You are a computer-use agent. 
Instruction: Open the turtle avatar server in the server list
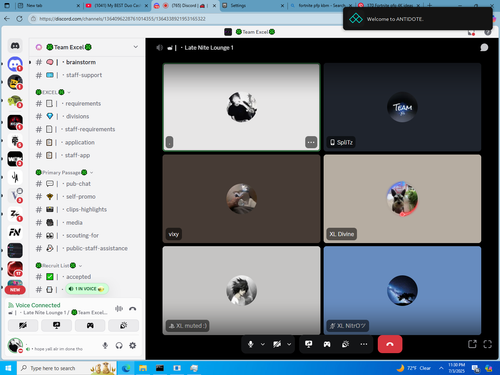15,101
